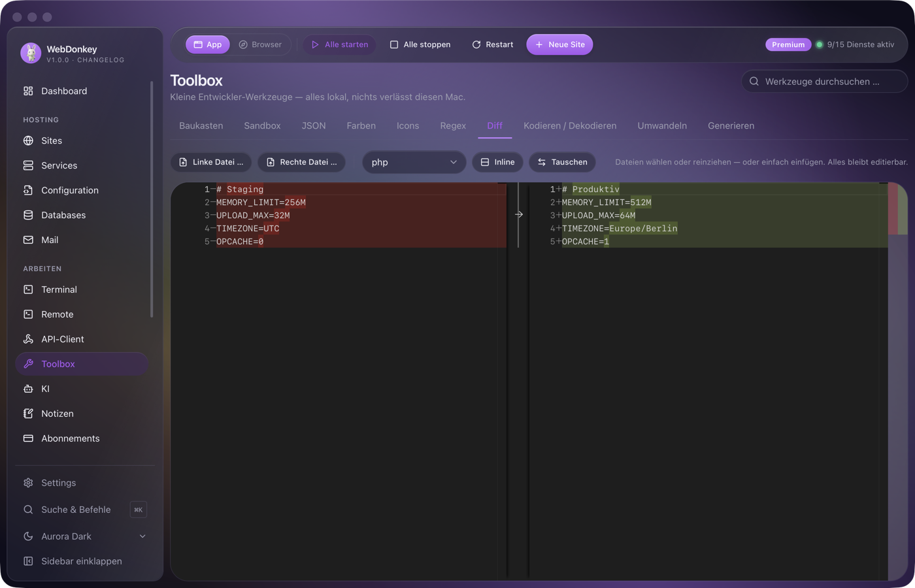Open the Dashboard page
915x588 pixels.
82,91
